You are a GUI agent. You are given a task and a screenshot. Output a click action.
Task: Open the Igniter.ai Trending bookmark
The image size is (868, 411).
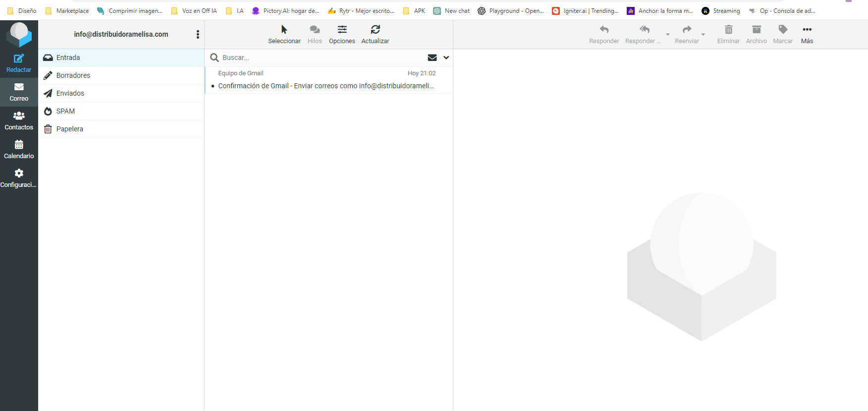586,11
